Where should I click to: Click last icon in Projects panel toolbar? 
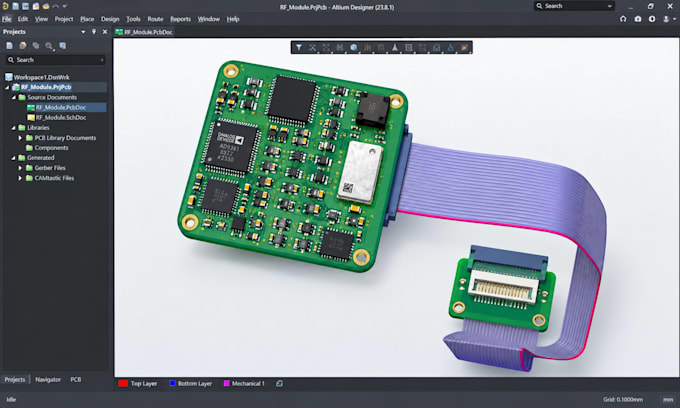pos(62,46)
